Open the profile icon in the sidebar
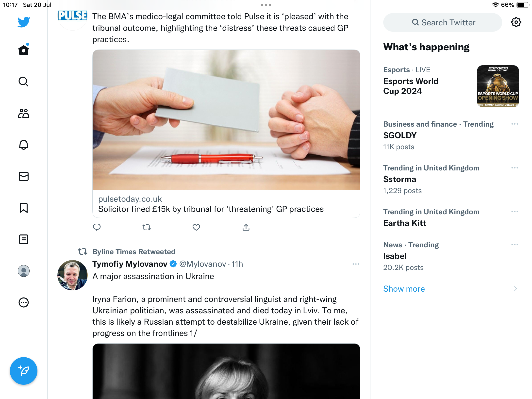532x399 pixels. click(24, 271)
